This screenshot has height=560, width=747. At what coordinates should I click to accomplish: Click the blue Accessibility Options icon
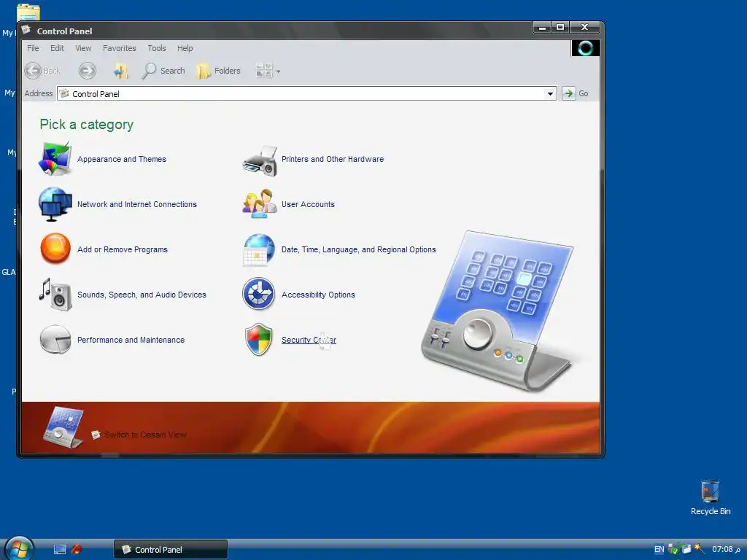(258, 294)
